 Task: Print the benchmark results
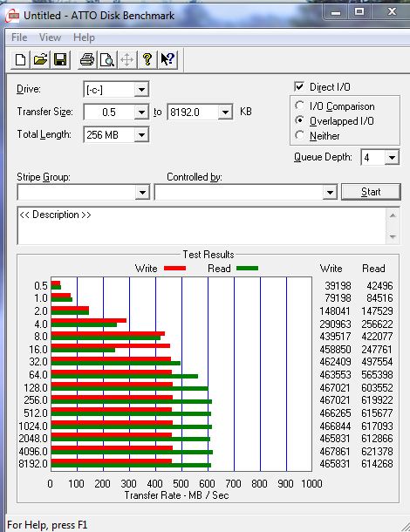[87, 60]
